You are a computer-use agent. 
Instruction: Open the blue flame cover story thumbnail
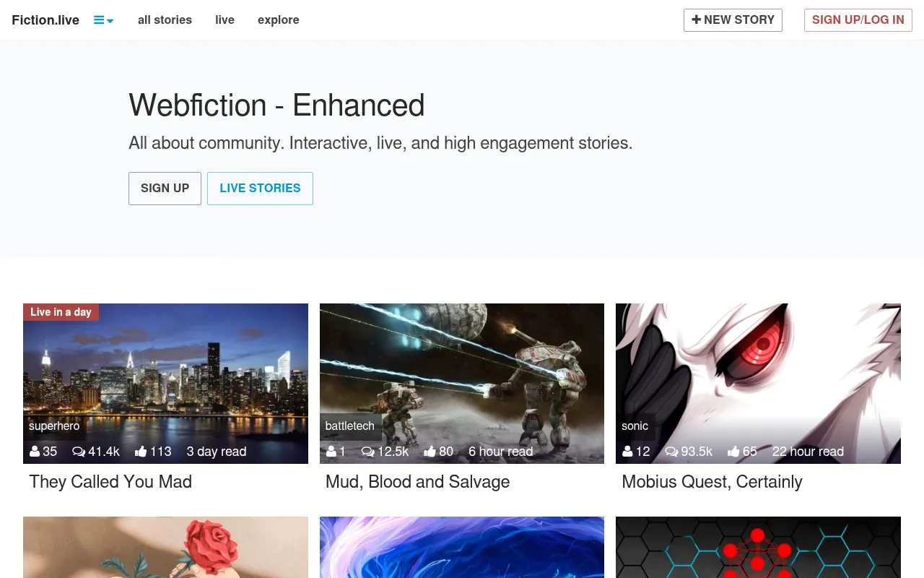(x=462, y=547)
